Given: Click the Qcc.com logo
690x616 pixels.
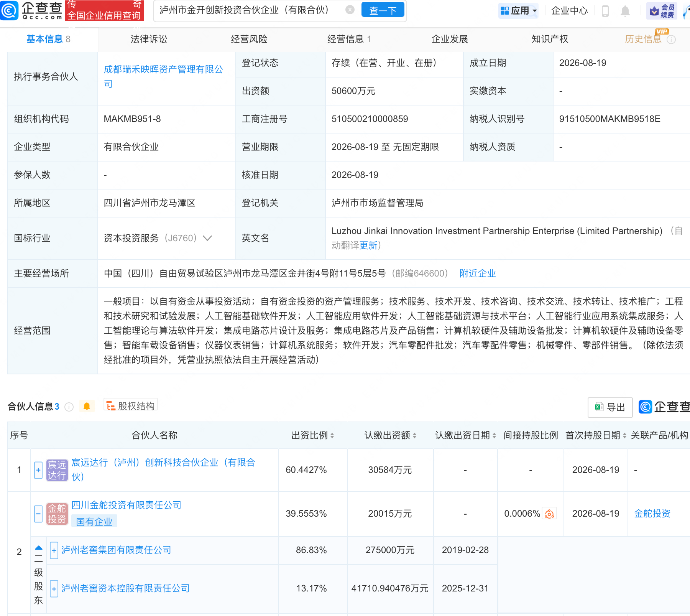Looking at the screenshot, I should coord(31,10).
